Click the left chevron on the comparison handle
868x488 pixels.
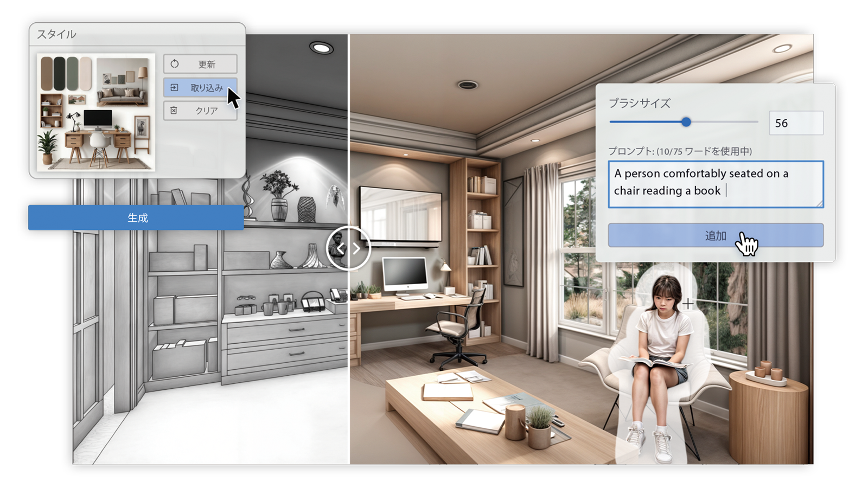coord(340,249)
